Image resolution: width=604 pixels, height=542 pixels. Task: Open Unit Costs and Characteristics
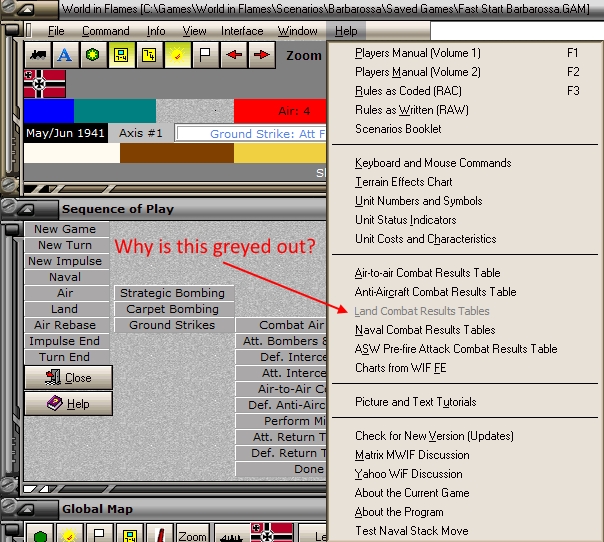[x=465, y=239]
